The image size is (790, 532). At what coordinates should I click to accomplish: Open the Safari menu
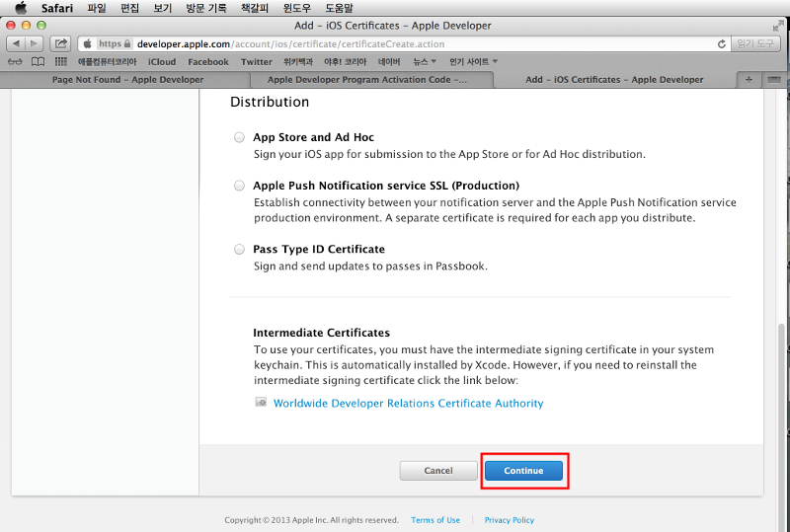57,8
